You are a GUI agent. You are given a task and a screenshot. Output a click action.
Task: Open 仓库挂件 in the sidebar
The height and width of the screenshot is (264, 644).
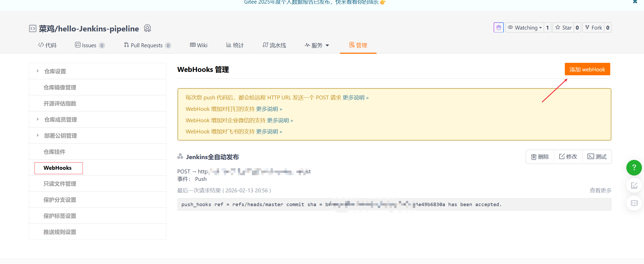point(98,152)
